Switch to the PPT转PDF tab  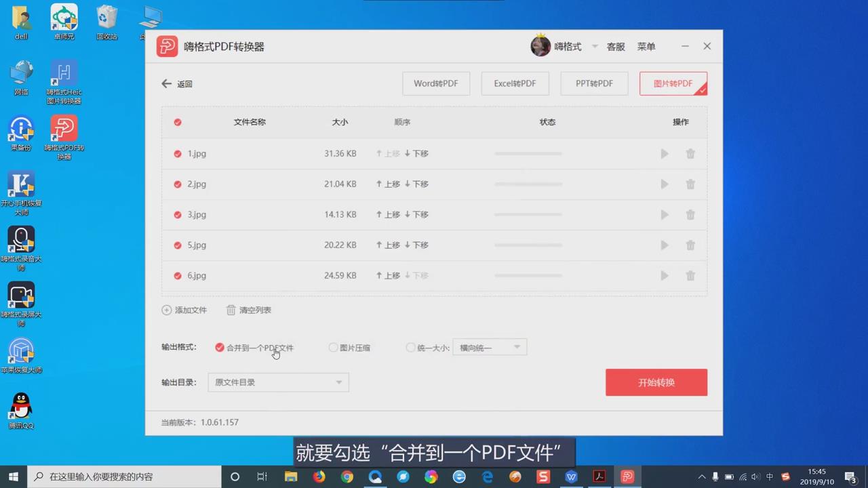(594, 83)
